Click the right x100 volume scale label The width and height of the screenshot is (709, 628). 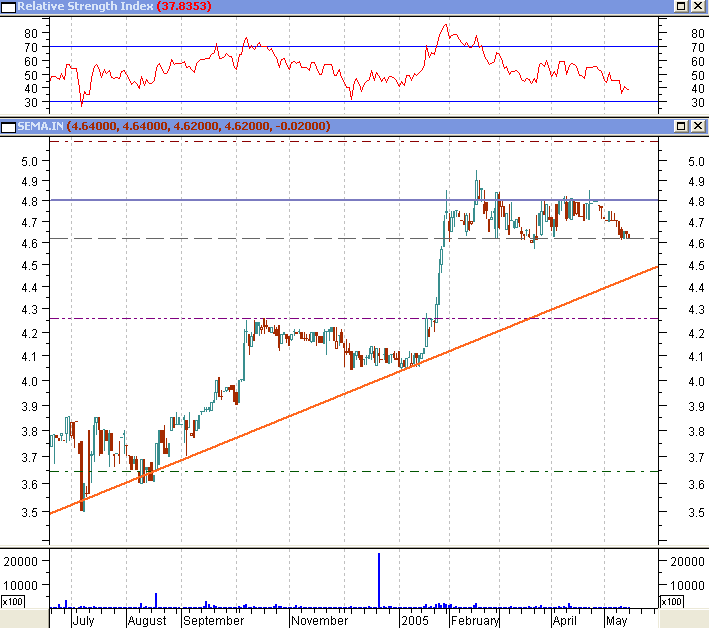pos(671,602)
